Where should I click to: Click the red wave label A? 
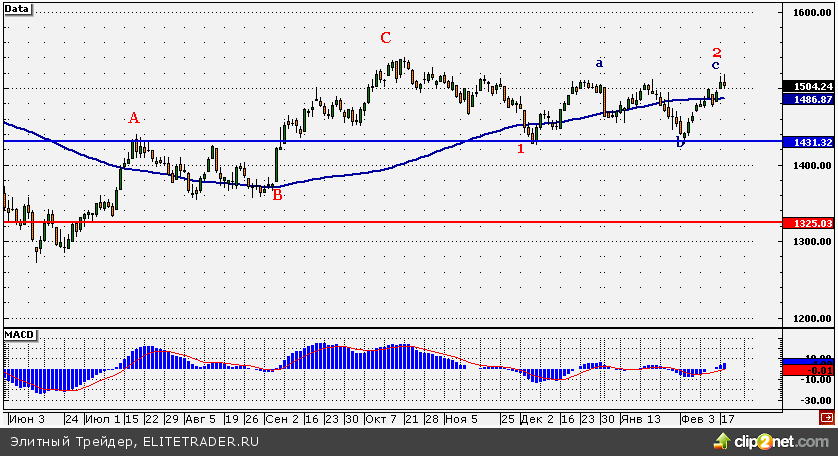(x=134, y=118)
